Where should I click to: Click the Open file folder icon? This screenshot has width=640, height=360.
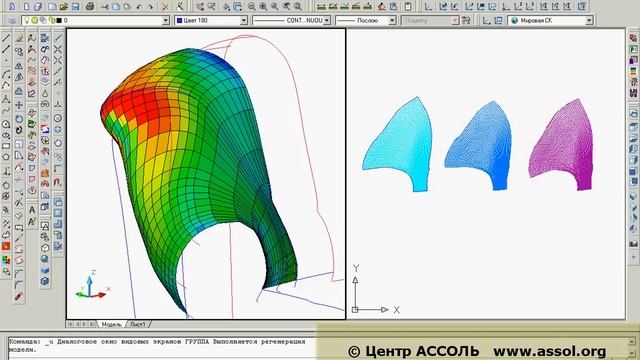coord(64,7)
